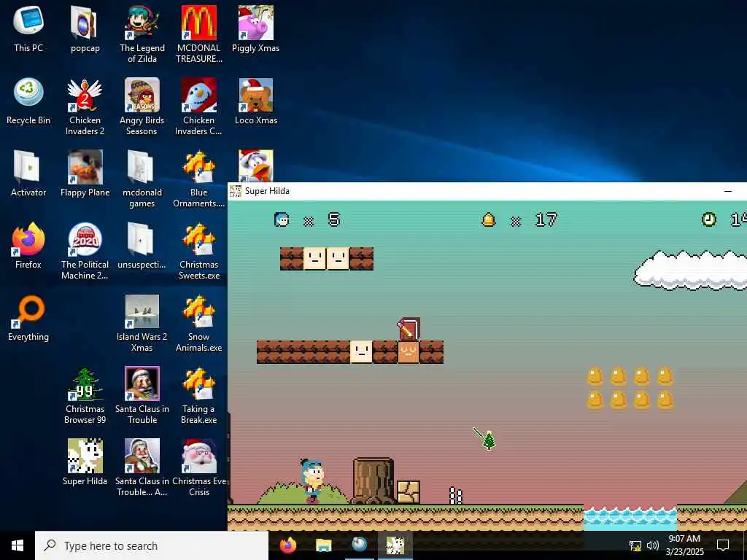This screenshot has width=747, height=560.
Task: Launch Flappy Plane shortcut
Action: click(85, 174)
